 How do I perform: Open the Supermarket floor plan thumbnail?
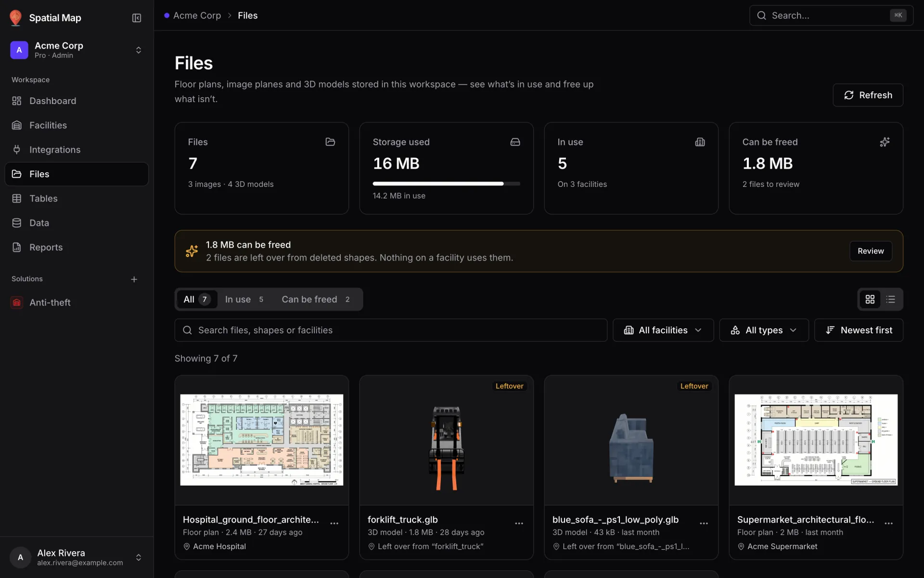click(816, 440)
